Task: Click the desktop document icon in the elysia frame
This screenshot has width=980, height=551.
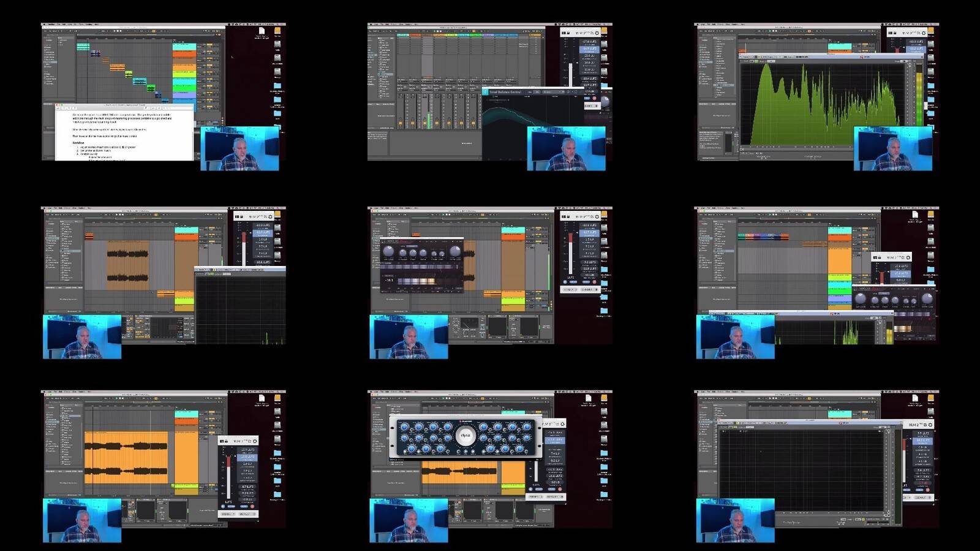Action: (x=588, y=398)
